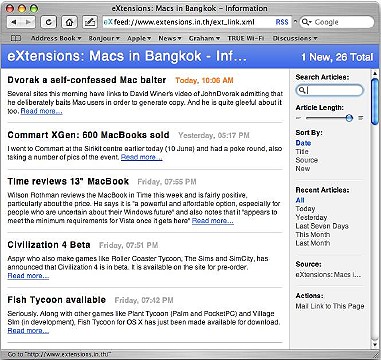Click the 'Today, 10:06 AM' timestamp
Viewport: 381px width, 360px height.
point(204,80)
